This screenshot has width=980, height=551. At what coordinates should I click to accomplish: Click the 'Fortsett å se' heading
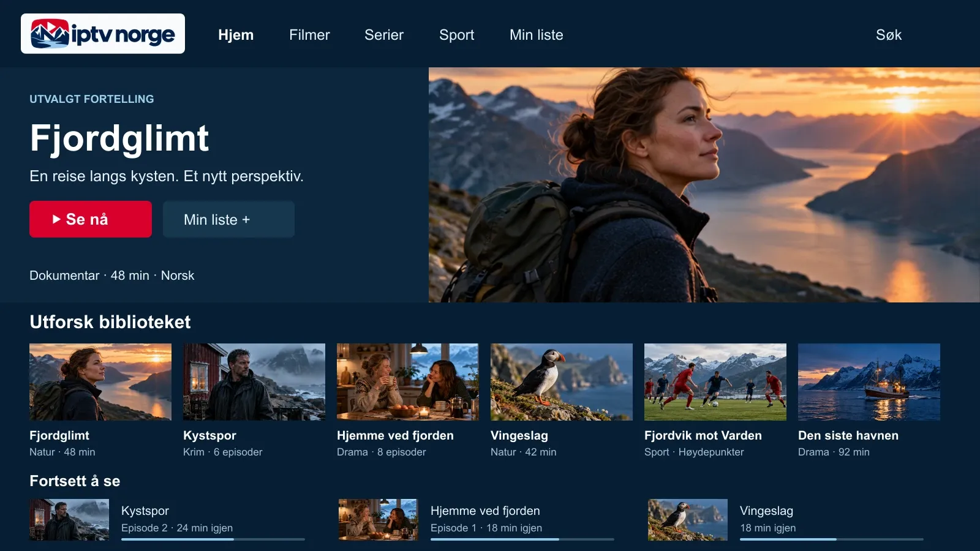(x=75, y=481)
